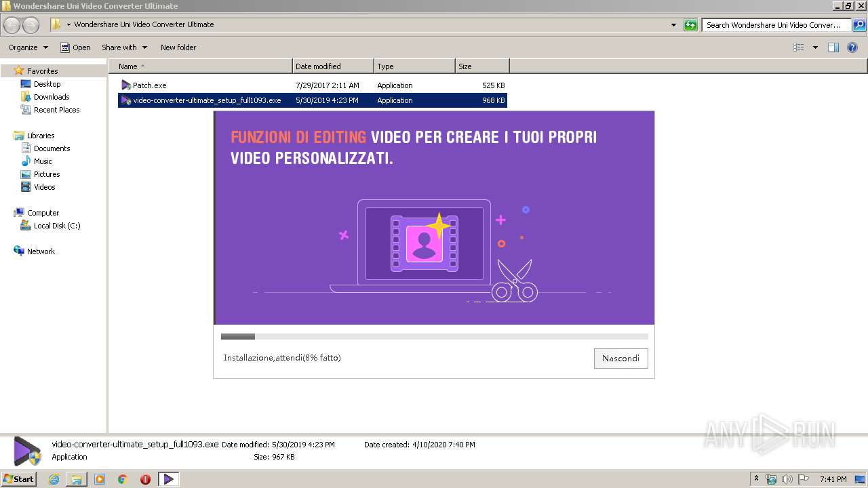The height and width of the screenshot is (488, 868).
Task: Open the Pictures library
Action: click(x=47, y=174)
